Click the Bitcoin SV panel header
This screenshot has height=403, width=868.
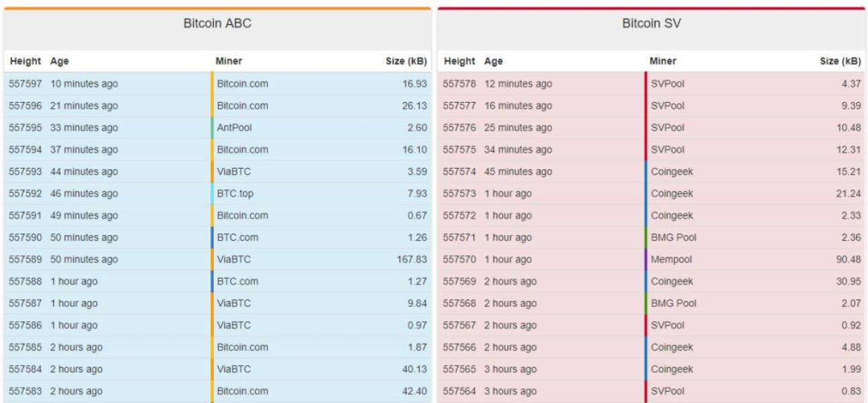pyautogui.click(x=652, y=24)
